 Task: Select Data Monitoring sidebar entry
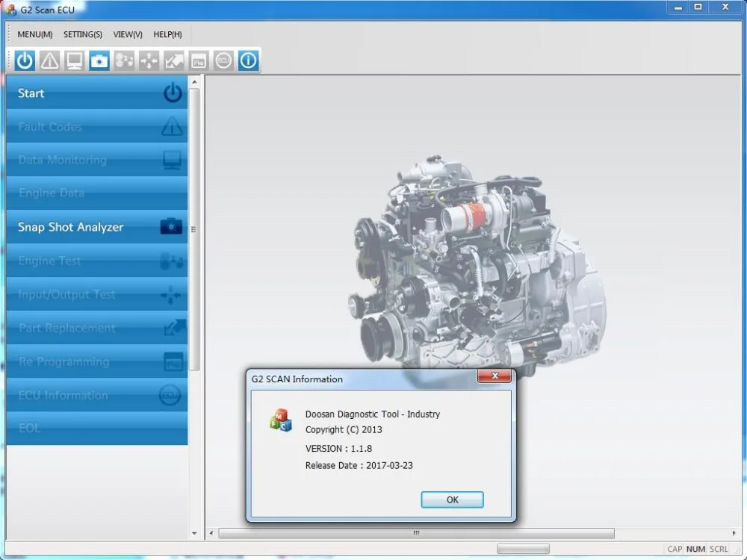pyautogui.click(x=97, y=160)
